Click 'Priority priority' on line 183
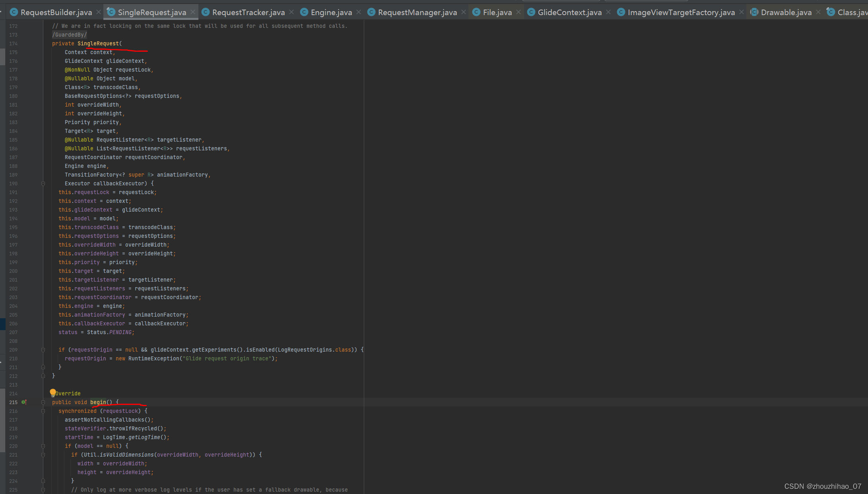The image size is (868, 494). click(x=91, y=122)
